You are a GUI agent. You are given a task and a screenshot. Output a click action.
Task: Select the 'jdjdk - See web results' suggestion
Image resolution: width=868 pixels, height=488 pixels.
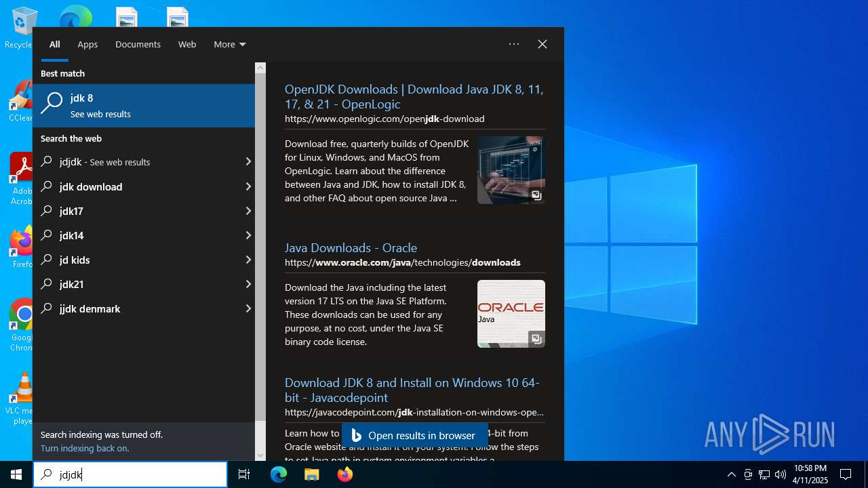pos(144,162)
